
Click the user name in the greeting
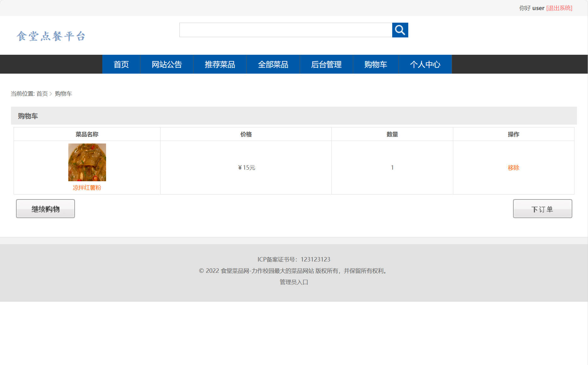[538, 8]
